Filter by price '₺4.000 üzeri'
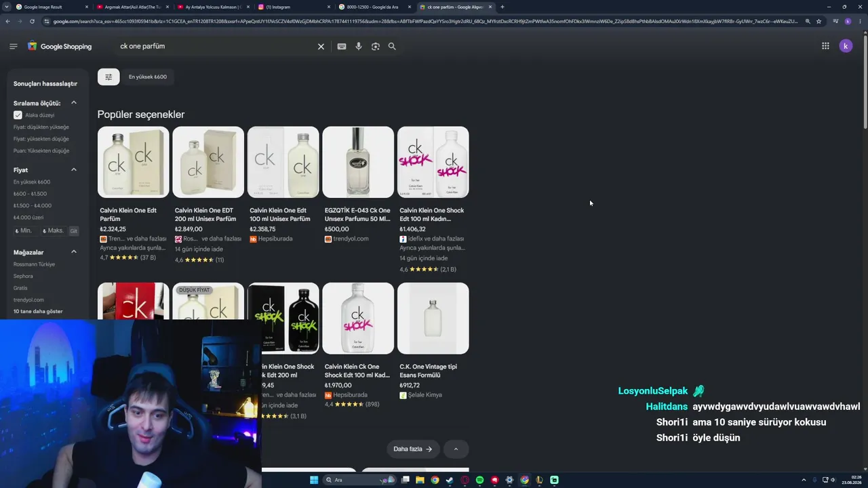The image size is (868, 488). (x=28, y=218)
